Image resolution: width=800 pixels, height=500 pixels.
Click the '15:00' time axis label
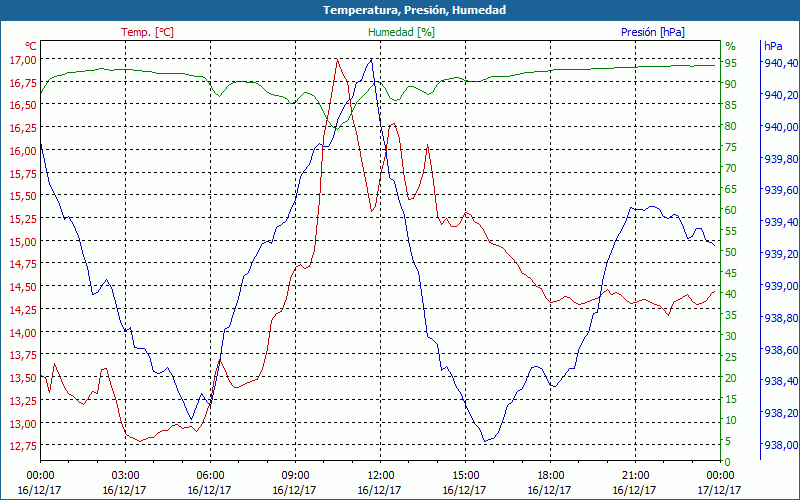pyautogui.click(x=465, y=476)
